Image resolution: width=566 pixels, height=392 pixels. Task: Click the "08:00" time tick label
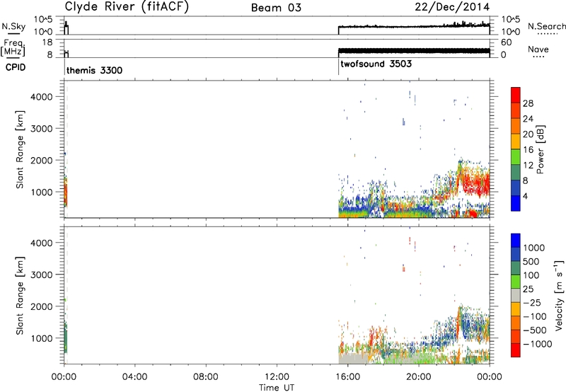(206, 377)
